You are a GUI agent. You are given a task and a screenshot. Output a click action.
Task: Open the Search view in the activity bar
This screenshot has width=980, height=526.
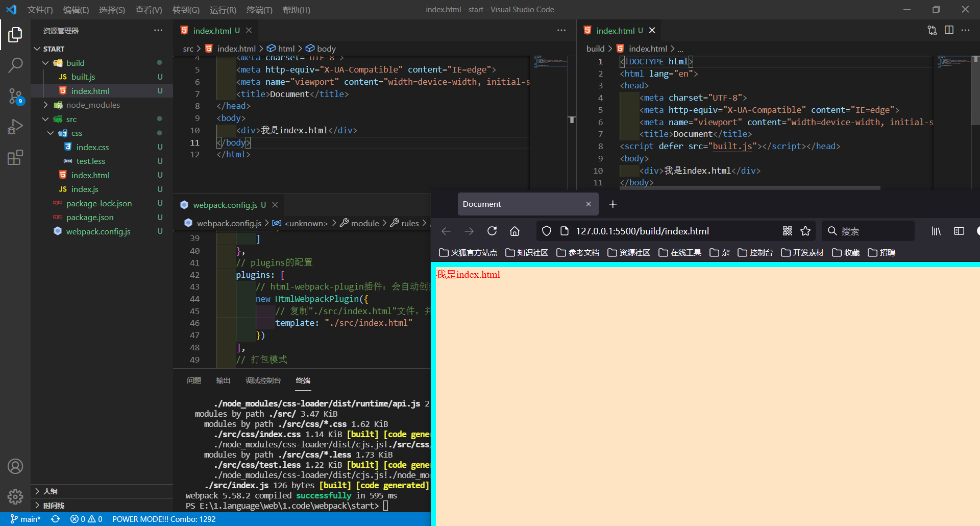[x=15, y=65]
